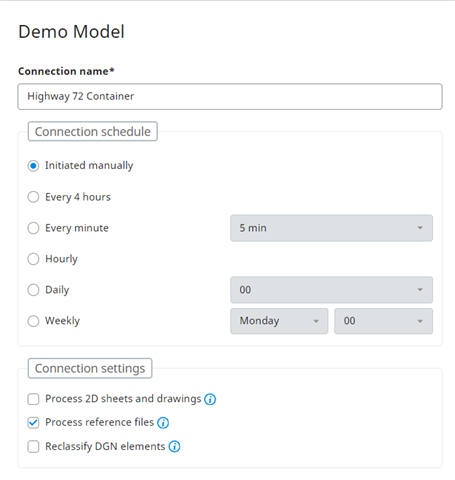Open the Weekly hour 00 dropdown
The width and height of the screenshot is (455, 480).
[x=383, y=321]
